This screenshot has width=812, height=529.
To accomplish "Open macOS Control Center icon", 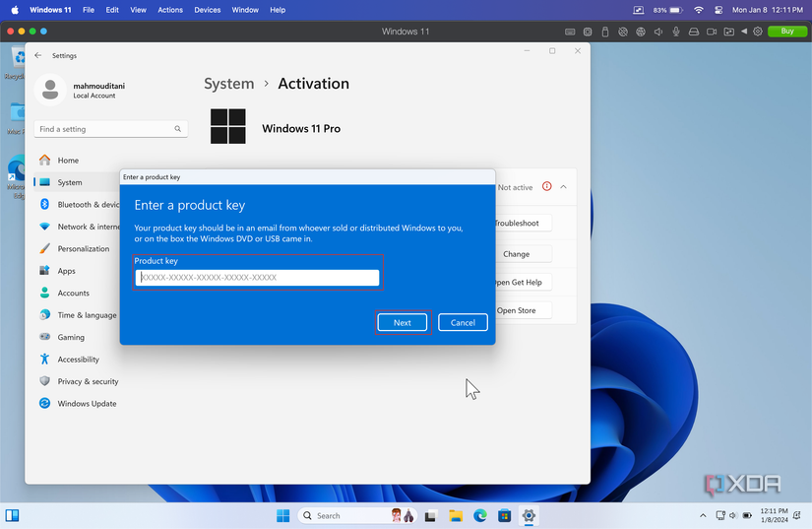I will coord(718,10).
